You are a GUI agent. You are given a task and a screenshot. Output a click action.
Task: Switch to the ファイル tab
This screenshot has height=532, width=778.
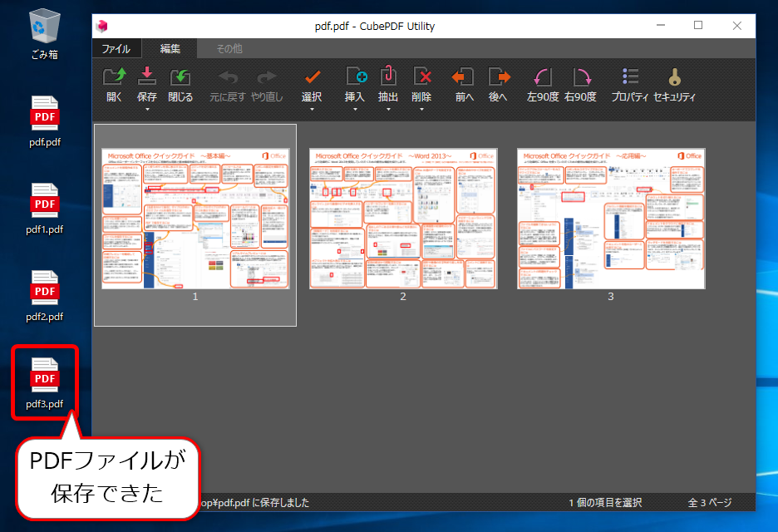click(116, 48)
